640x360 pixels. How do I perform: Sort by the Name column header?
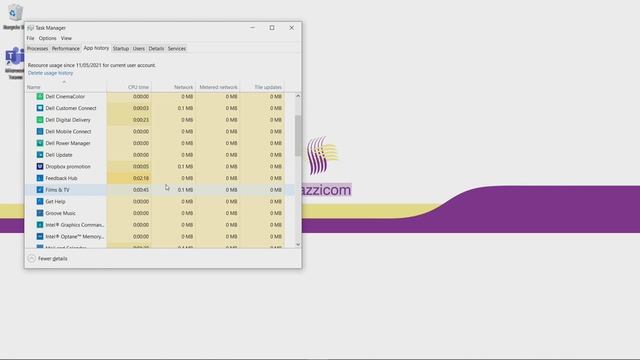pyautogui.click(x=66, y=87)
